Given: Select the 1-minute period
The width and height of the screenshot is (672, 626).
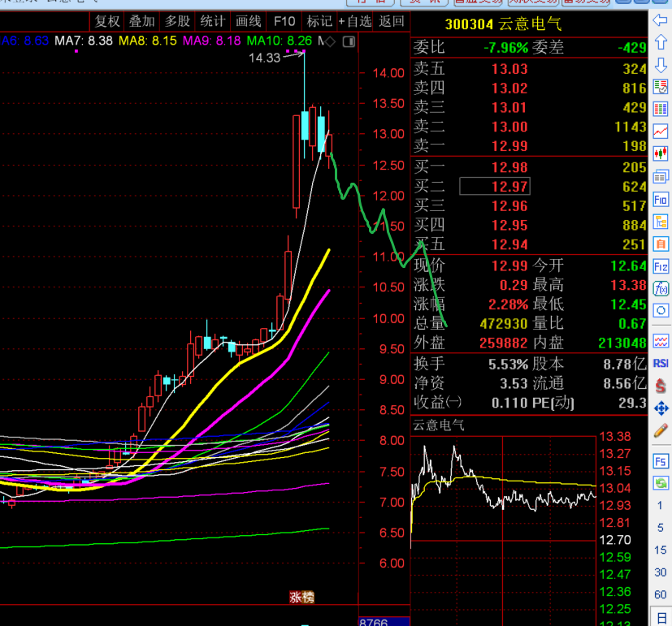Looking at the screenshot, I should click(660, 506).
